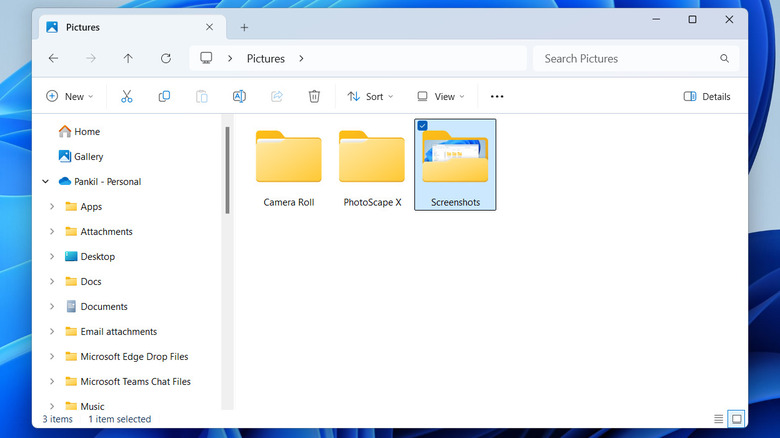
Task: Open the See more options menu
Action: point(497,97)
